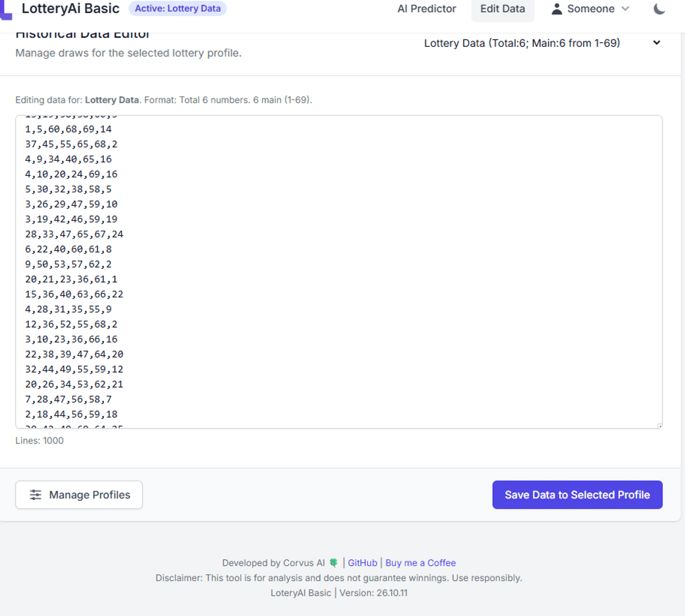685x616 pixels.
Task: Click the purple LotteryAi logo icon
Action: pyautogui.click(x=6, y=10)
